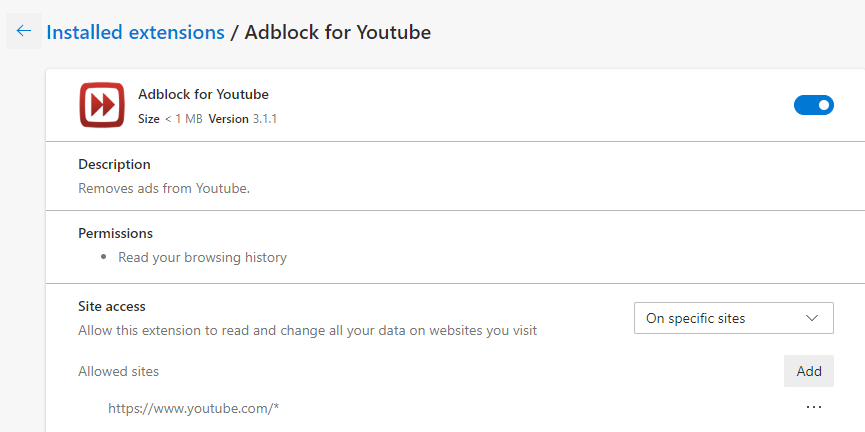Click the Site access heading
Screen dimensions: 865x432
coord(112,306)
